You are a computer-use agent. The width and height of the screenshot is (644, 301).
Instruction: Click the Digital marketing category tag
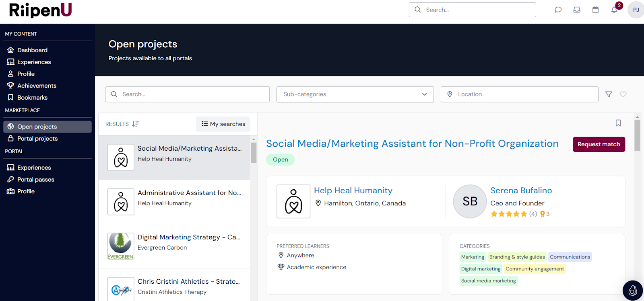481,269
